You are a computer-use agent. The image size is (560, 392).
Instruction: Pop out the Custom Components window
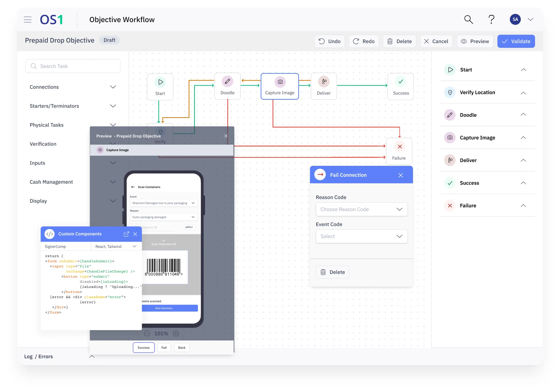(126, 234)
